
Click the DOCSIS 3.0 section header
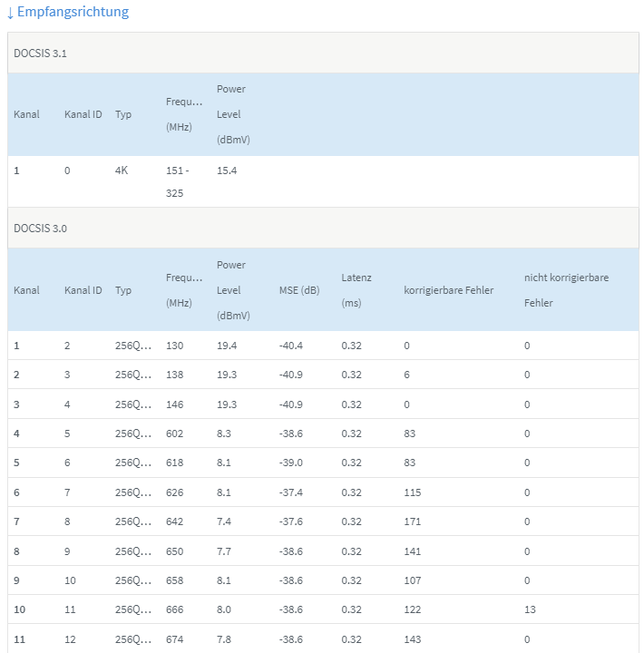pos(41,229)
